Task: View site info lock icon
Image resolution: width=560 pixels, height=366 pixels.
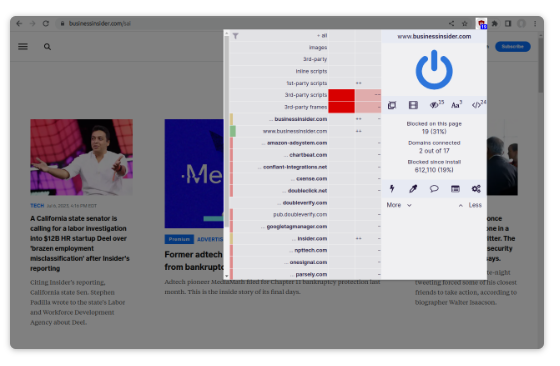Action: tap(62, 24)
